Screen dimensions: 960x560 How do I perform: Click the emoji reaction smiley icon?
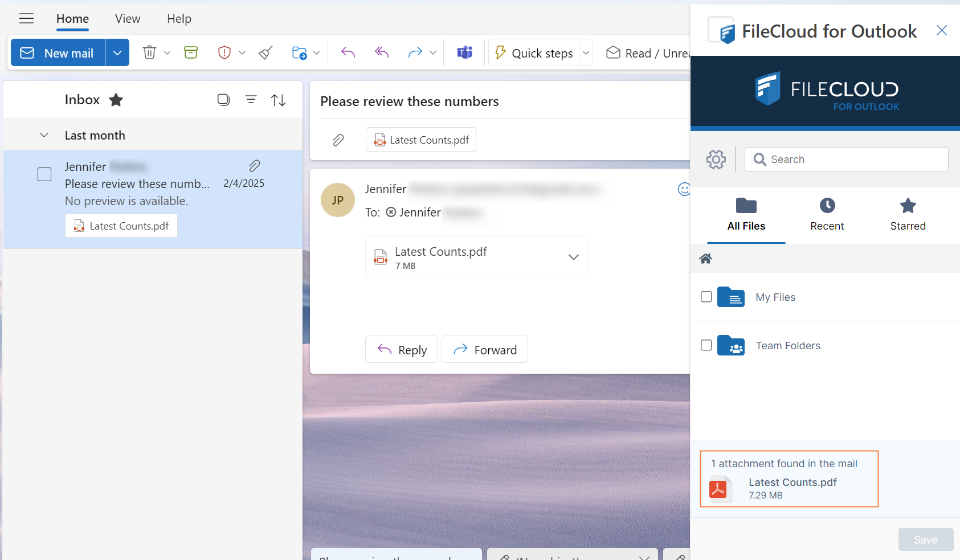684,189
